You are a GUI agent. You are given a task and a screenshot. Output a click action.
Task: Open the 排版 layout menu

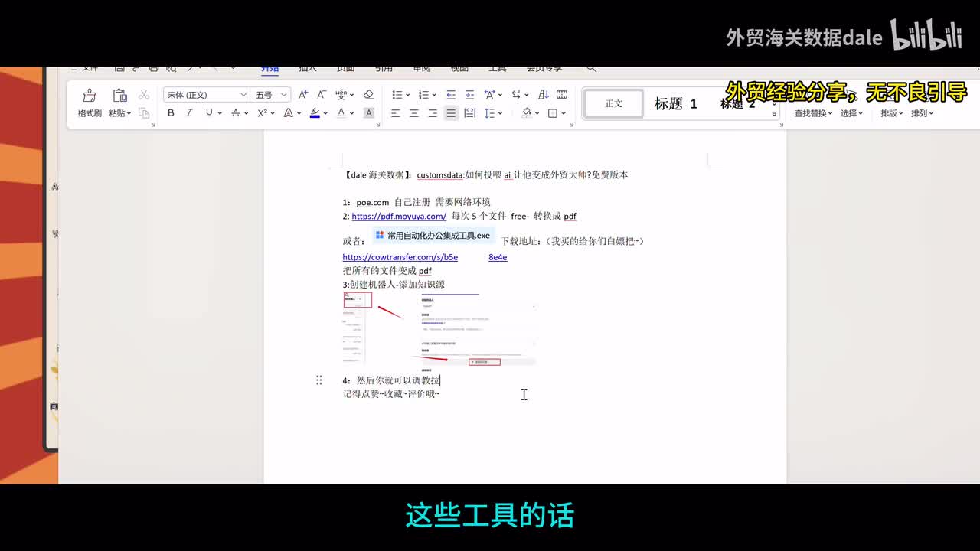(x=891, y=113)
